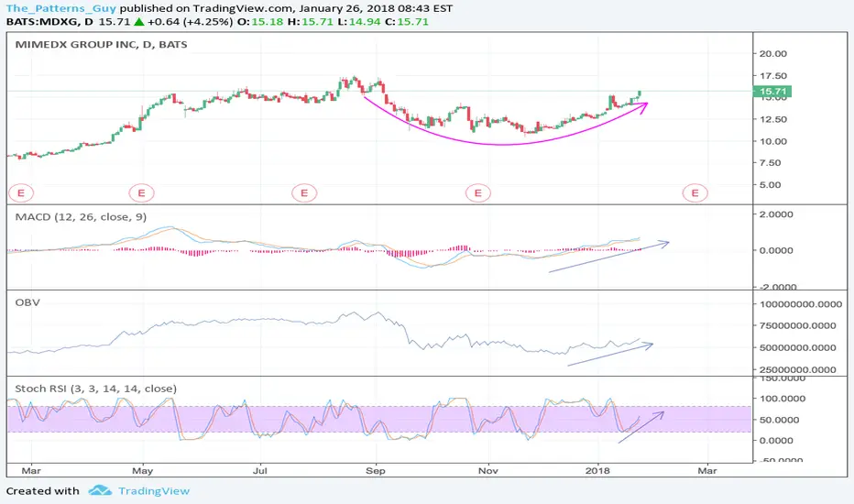
Task: Click the MIMEDX GROUP INC chart title
Action: (102, 45)
